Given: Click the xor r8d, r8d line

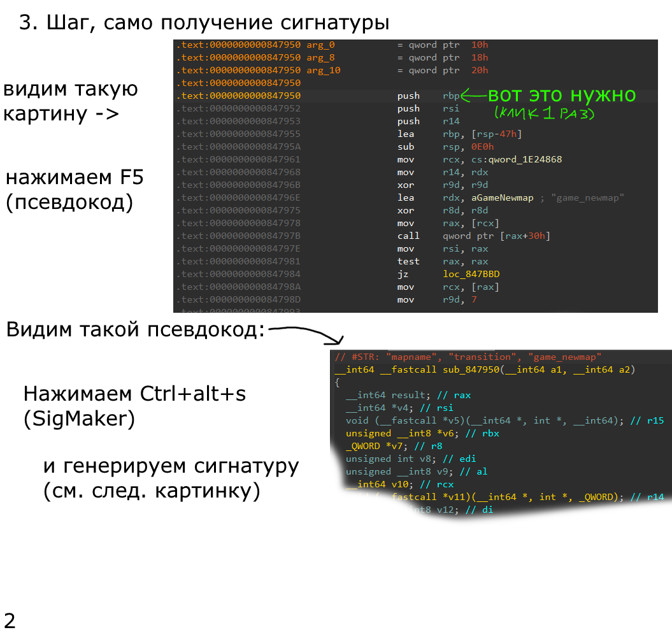Looking at the screenshot, I should click(x=443, y=210).
